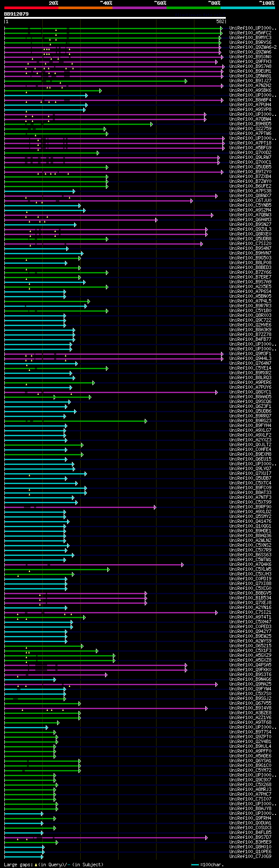
Task: Open hit UniRef100_A7PT18
Action: pos(250,143)
